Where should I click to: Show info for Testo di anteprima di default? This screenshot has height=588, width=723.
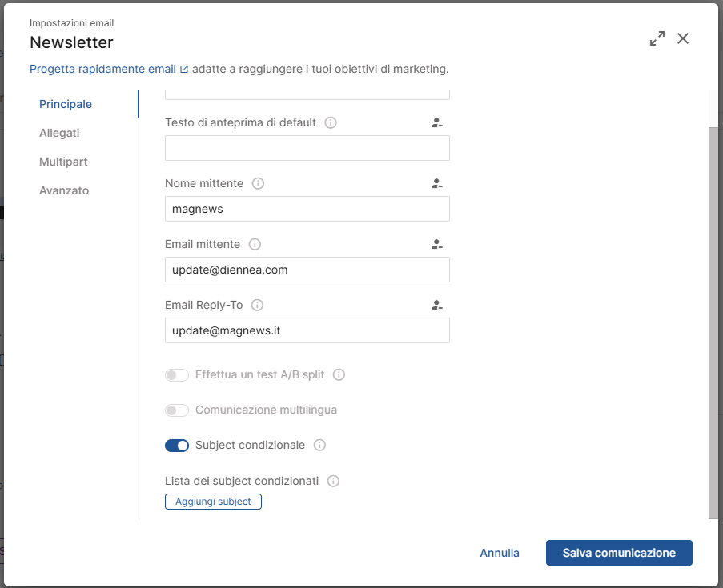(x=331, y=122)
